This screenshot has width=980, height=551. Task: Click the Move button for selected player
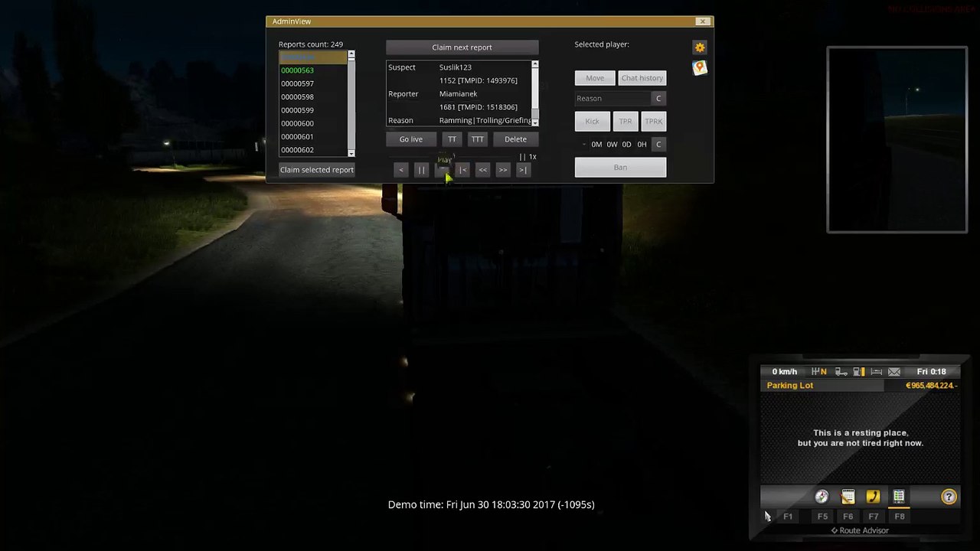click(x=595, y=78)
